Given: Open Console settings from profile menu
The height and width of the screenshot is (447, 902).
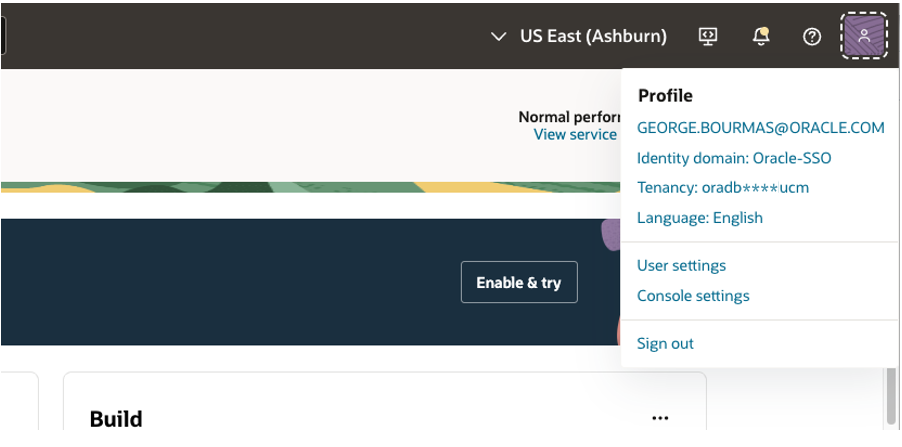Looking at the screenshot, I should 693,296.
